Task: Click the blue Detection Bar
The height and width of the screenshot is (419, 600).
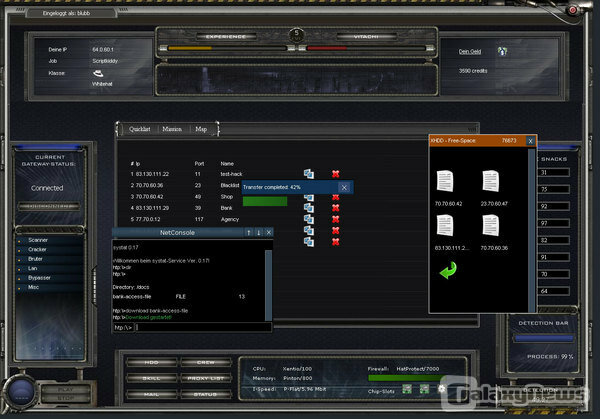Action: (x=544, y=338)
